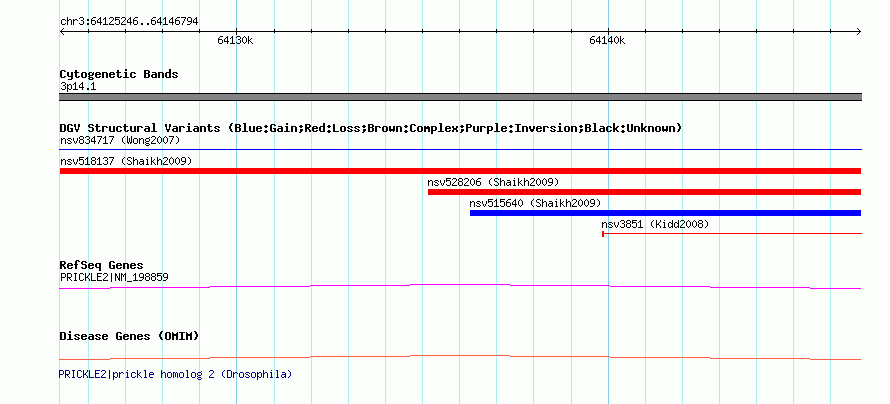This screenshot has width=890, height=404.
Task: Select the Disease Genes (OMIM) track title
Action: pyautogui.click(x=129, y=336)
